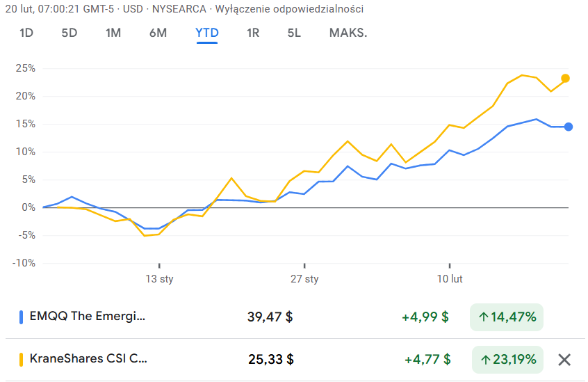Open the Wyłączenie odpowiedzialności disclaimer link

pos(290,9)
